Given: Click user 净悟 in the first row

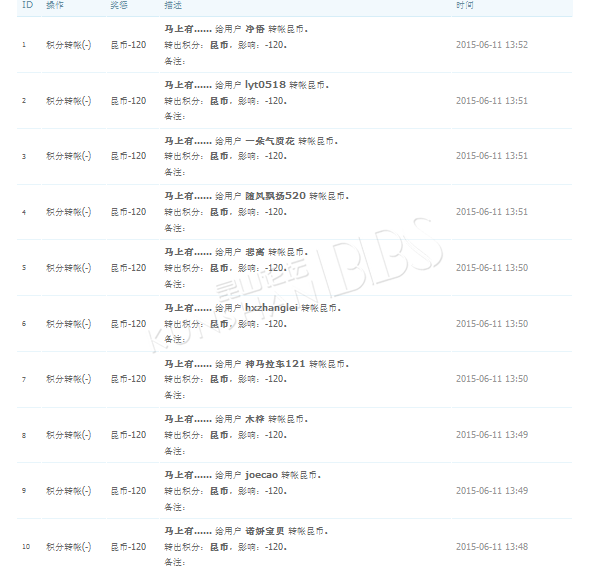Looking at the screenshot, I should click(x=255, y=29).
